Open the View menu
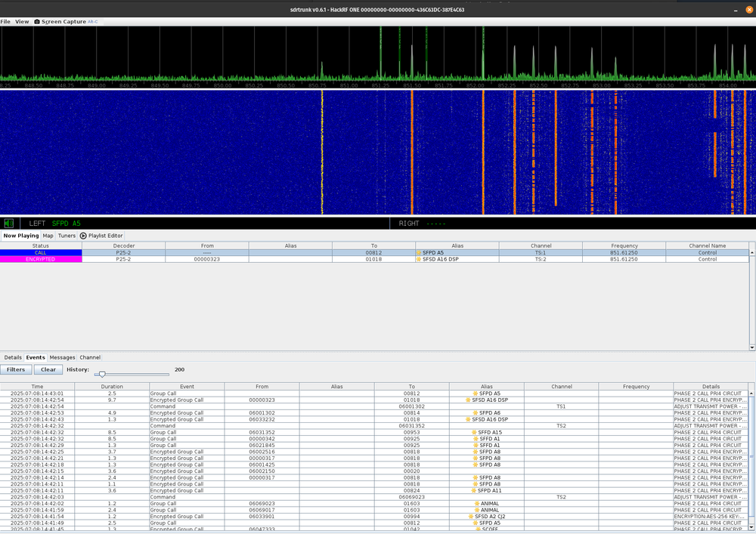Screen dimensions: 756x534 click(22, 21)
